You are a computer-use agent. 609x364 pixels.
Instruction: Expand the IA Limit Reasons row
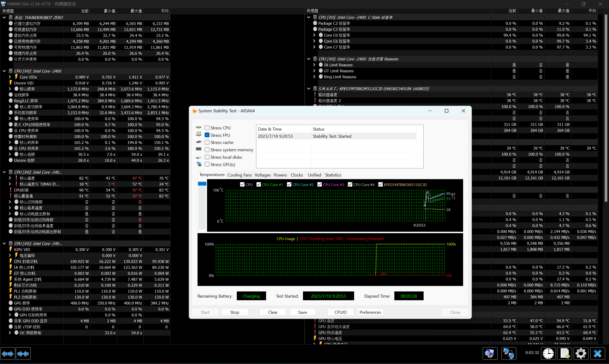point(314,65)
